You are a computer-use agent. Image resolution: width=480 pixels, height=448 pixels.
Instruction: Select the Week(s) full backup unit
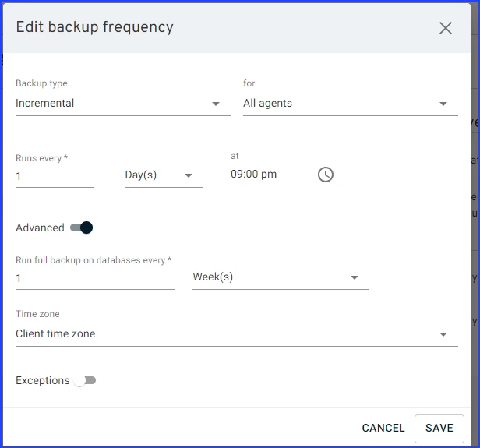pyautogui.click(x=213, y=277)
